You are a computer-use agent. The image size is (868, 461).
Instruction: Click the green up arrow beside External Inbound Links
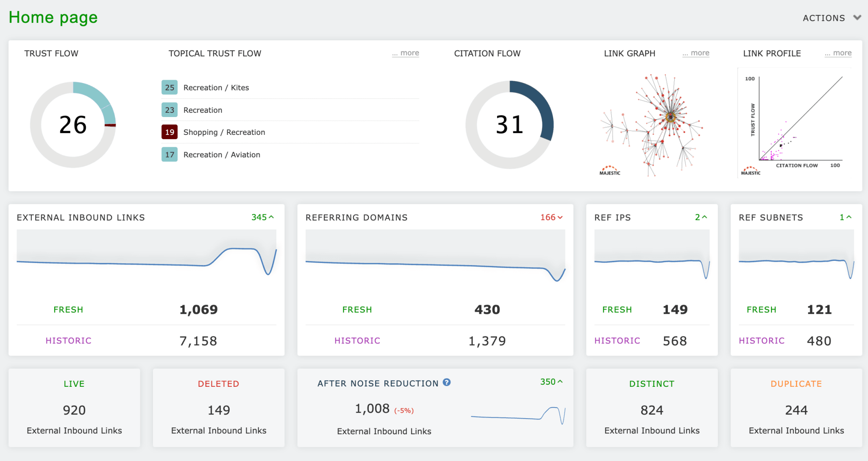click(271, 217)
